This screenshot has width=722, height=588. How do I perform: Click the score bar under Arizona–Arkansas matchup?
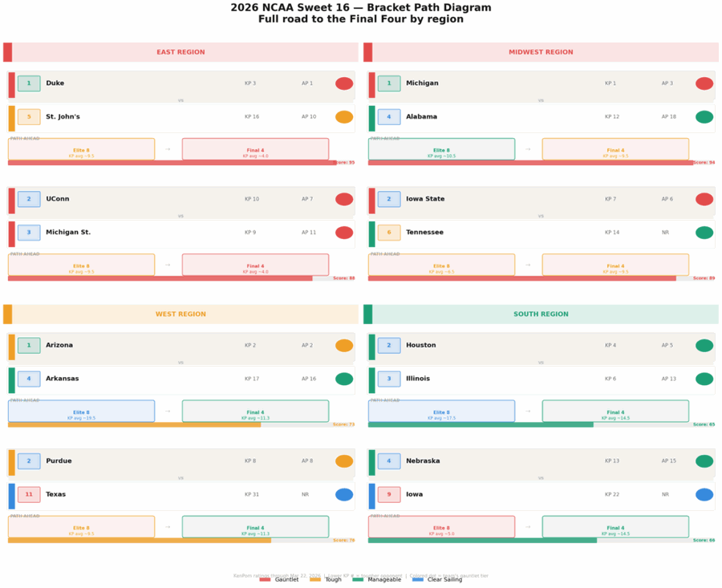(x=135, y=424)
